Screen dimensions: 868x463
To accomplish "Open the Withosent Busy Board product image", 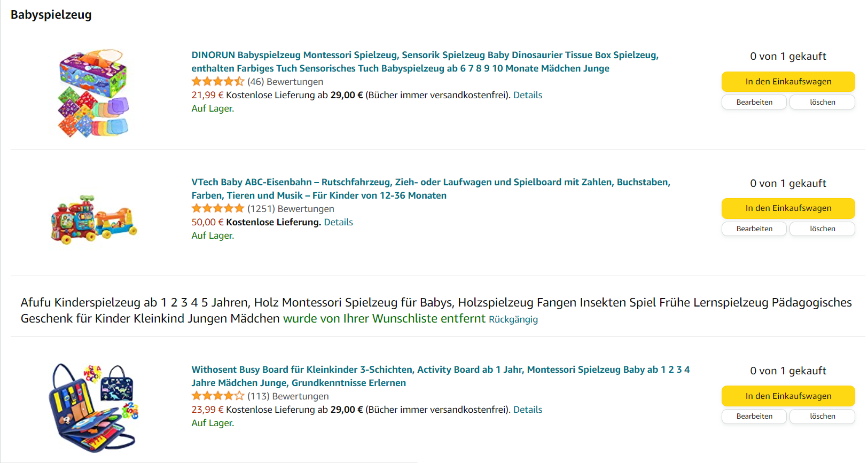I will pyautogui.click(x=94, y=407).
